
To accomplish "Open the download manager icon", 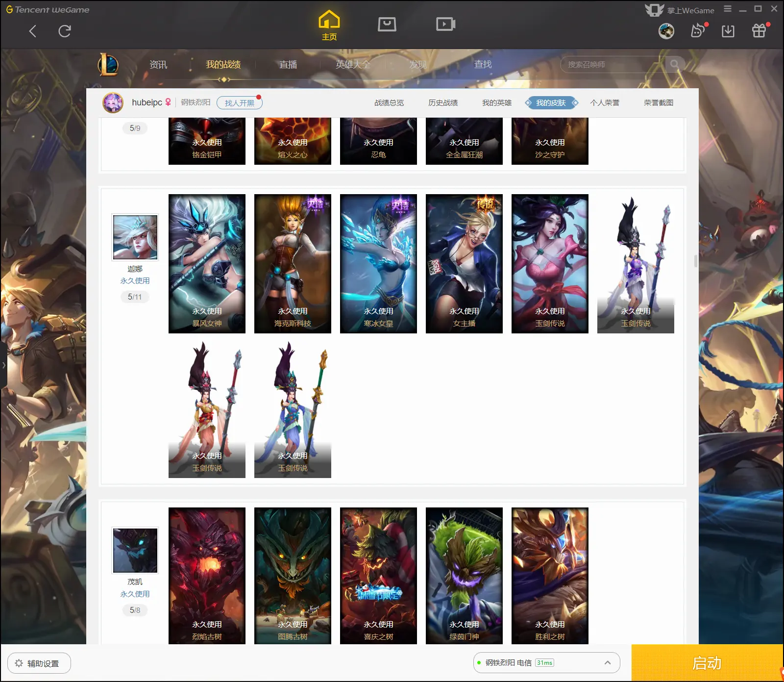I will (x=728, y=31).
